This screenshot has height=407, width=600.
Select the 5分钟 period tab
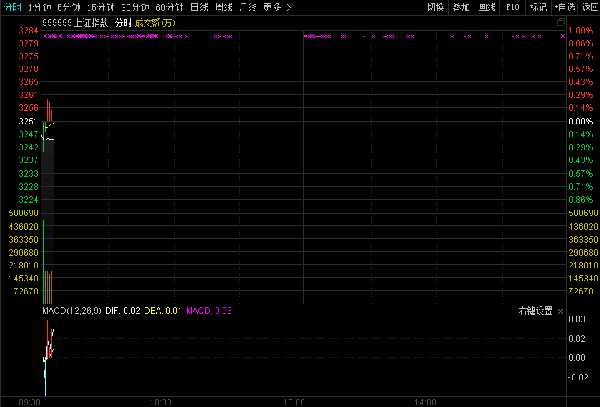click(71, 7)
